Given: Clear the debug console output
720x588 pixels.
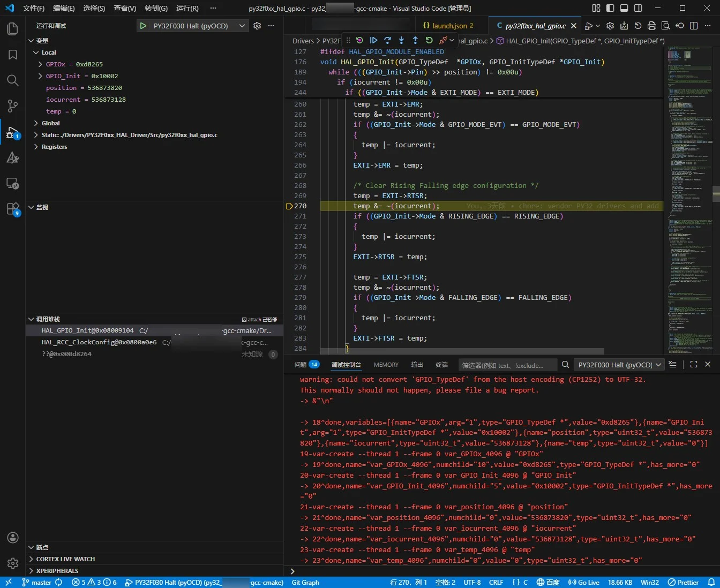Looking at the screenshot, I should pos(673,364).
